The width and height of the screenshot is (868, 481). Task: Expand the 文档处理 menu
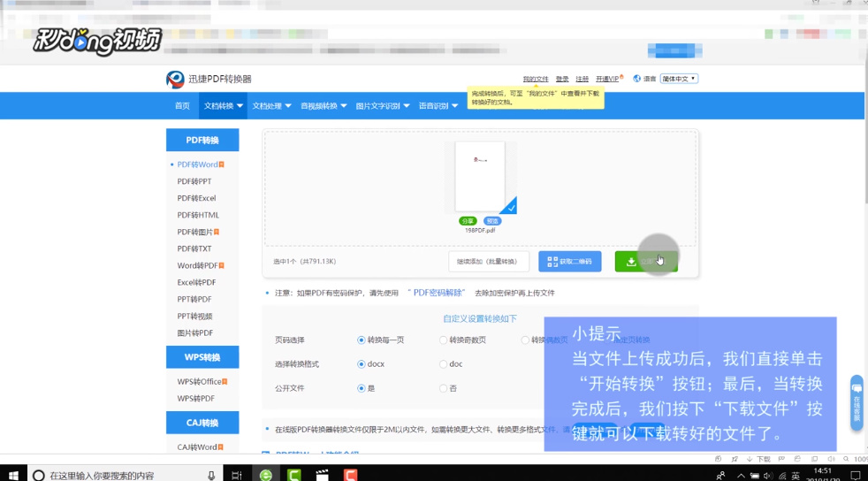(x=271, y=106)
